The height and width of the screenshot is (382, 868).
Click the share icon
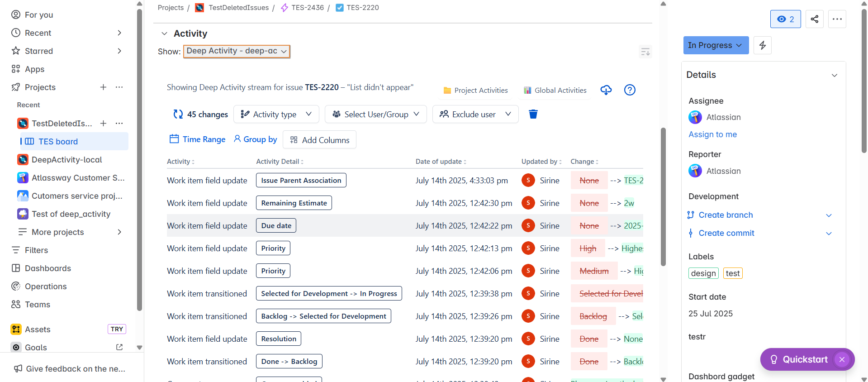coord(814,19)
